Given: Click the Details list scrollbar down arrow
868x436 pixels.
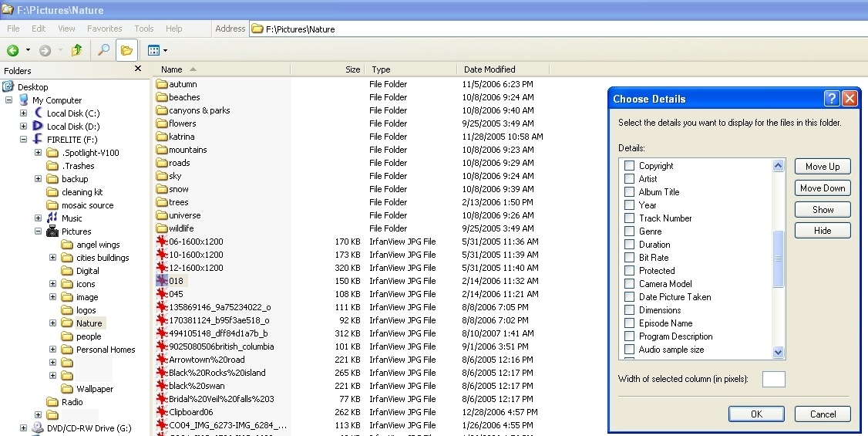Looking at the screenshot, I should (x=779, y=353).
